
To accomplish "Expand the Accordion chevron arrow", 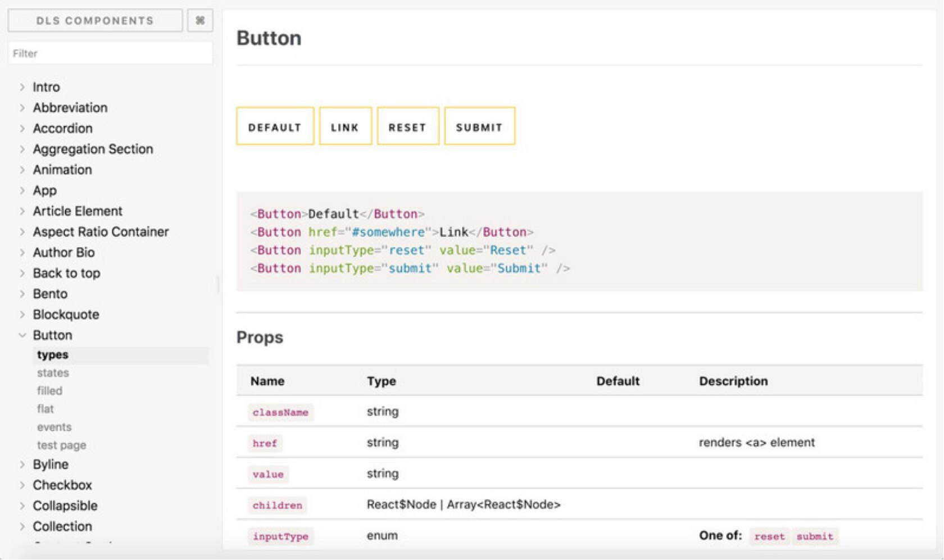I will tap(22, 129).
